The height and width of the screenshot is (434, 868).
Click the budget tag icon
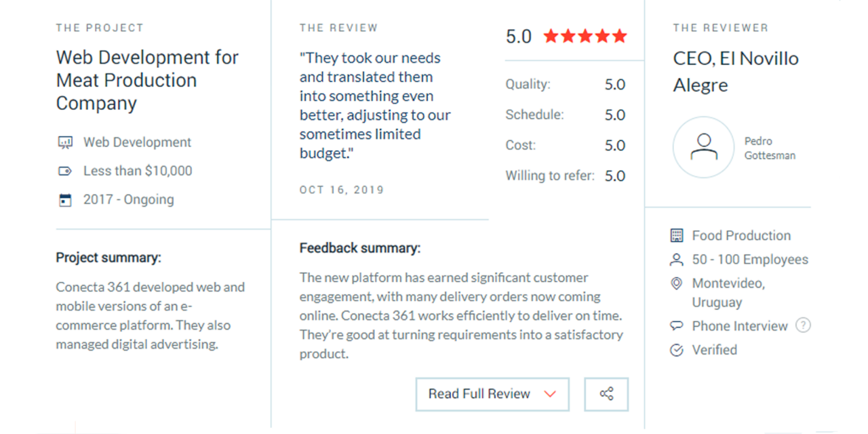click(65, 171)
